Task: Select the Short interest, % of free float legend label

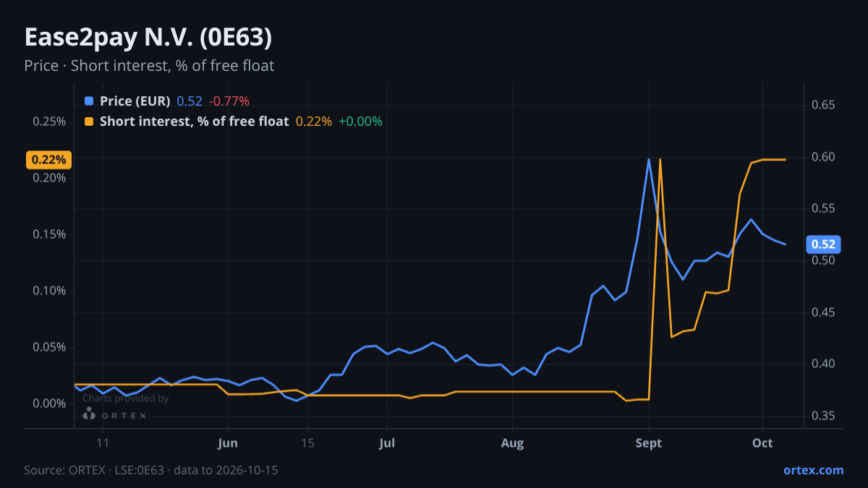Action: pyautogui.click(x=194, y=121)
